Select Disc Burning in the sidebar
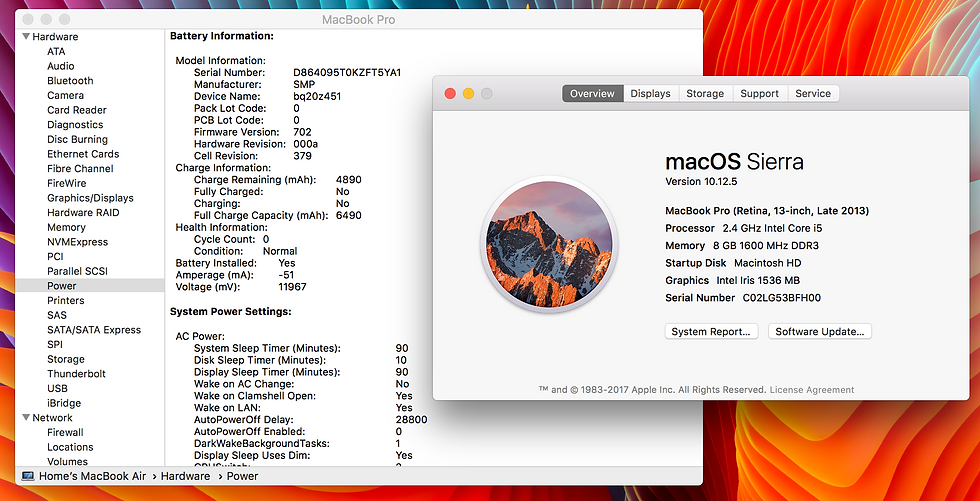Image resolution: width=980 pixels, height=501 pixels. coord(78,139)
